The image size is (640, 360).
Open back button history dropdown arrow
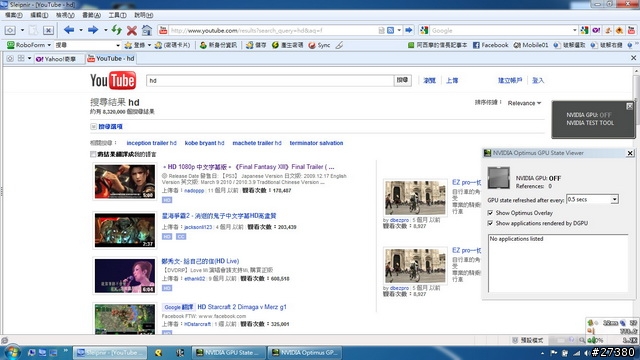pos(81,30)
